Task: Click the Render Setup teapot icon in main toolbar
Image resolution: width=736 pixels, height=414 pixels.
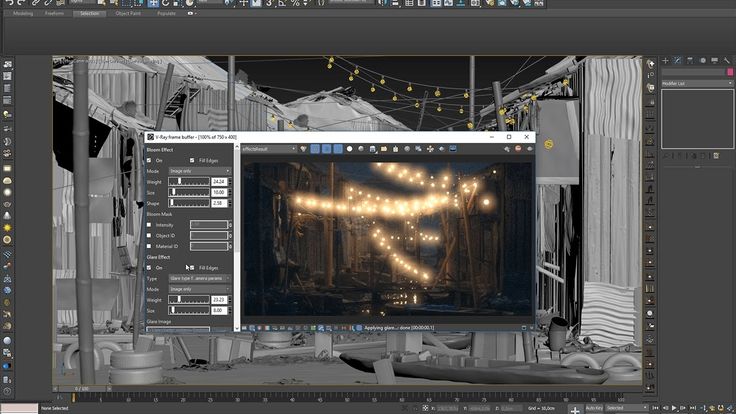Action: (490, 3)
